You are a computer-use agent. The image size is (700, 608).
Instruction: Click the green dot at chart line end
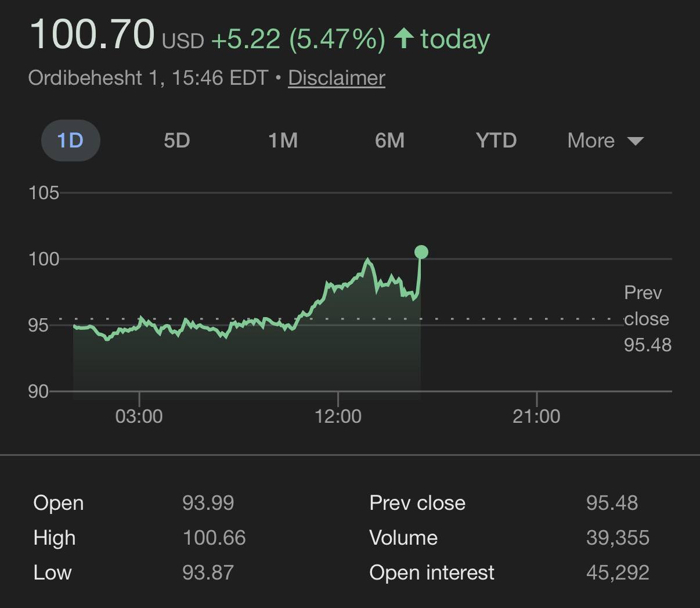pyautogui.click(x=421, y=252)
